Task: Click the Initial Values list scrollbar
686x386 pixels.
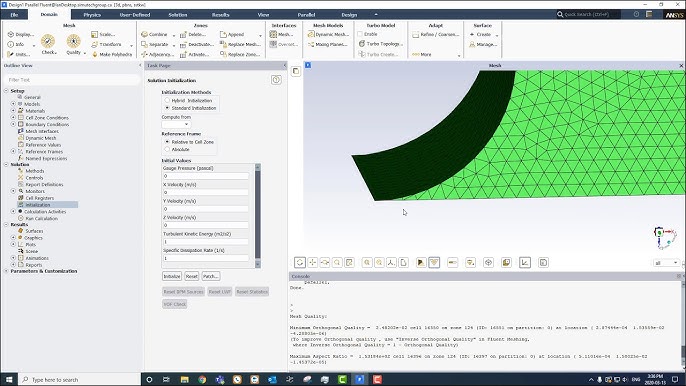Action: pos(258,215)
